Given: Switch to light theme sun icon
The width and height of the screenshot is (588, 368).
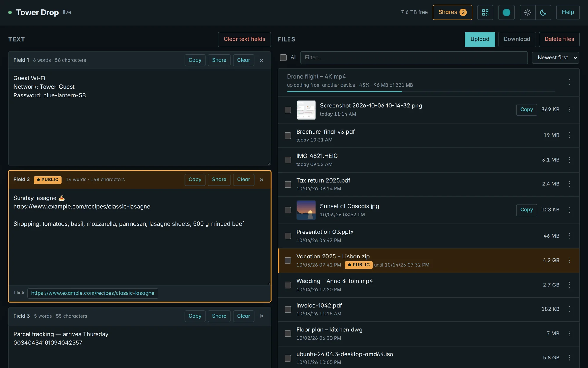Looking at the screenshot, I should (x=528, y=12).
